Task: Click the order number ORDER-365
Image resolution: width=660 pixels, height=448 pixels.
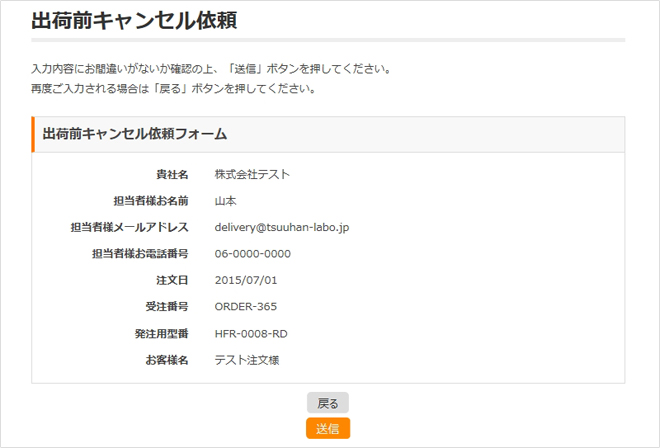Action: pos(246,307)
